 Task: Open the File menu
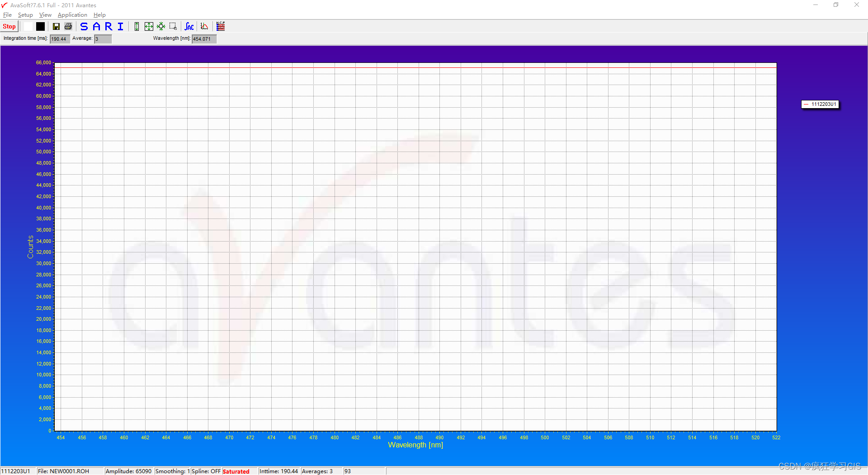(7, 15)
